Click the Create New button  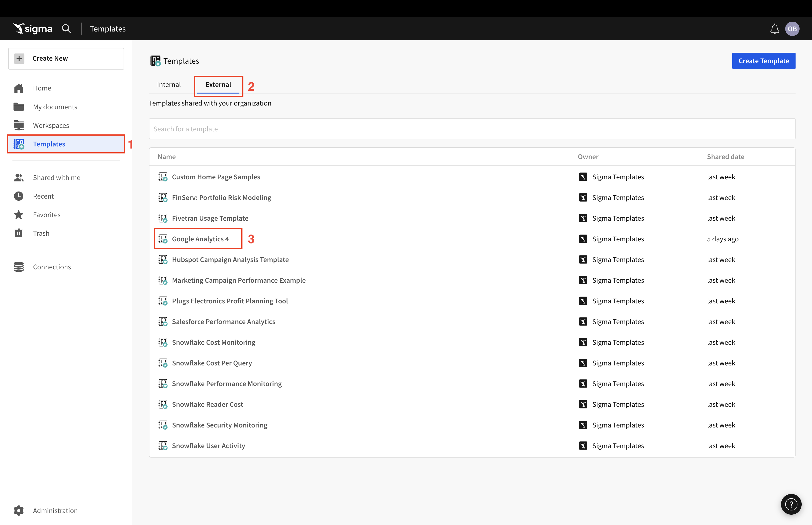66,58
